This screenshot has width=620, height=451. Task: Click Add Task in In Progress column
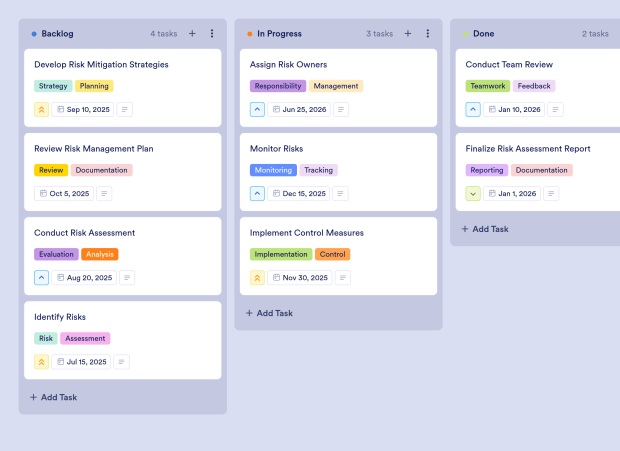(x=269, y=313)
